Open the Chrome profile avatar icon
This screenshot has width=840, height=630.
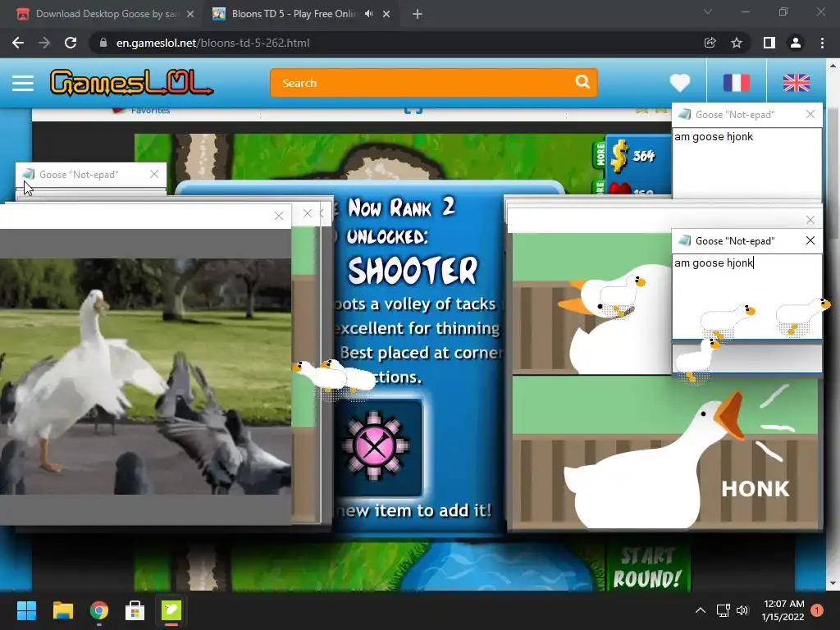tap(796, 43)
